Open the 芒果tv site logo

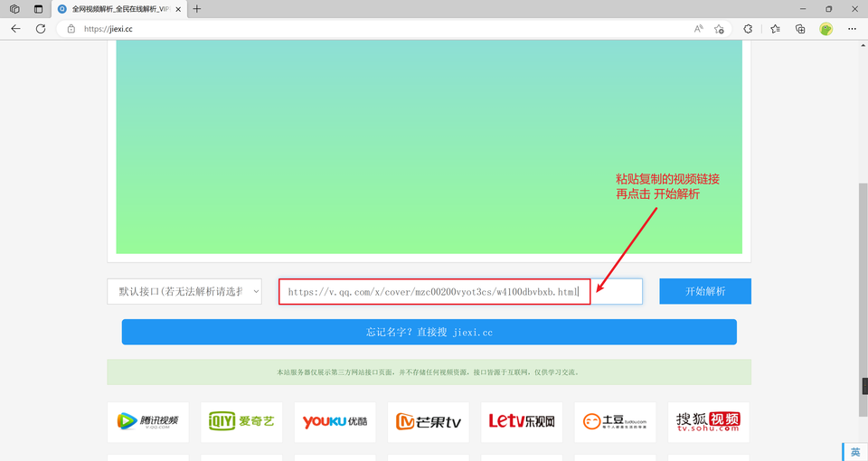429,422
